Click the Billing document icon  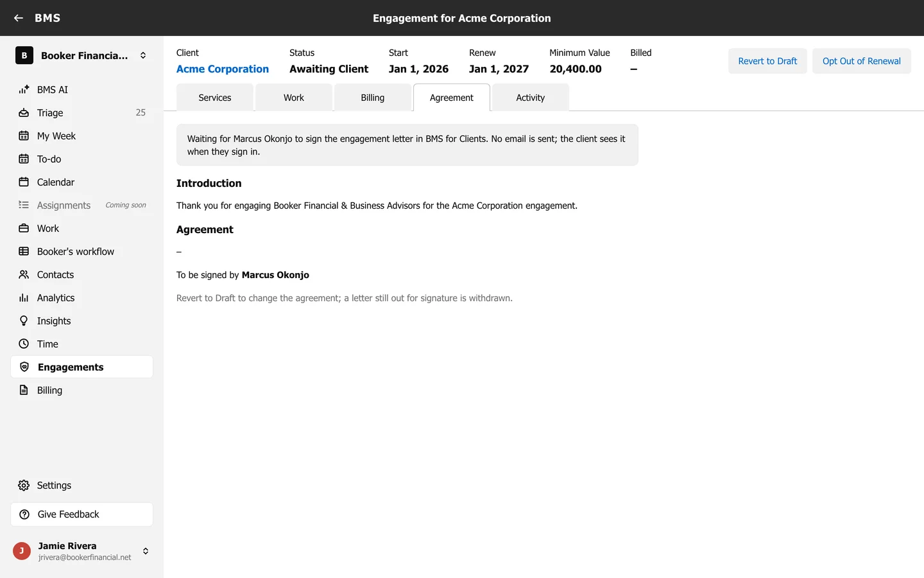(x=24, y=390)
